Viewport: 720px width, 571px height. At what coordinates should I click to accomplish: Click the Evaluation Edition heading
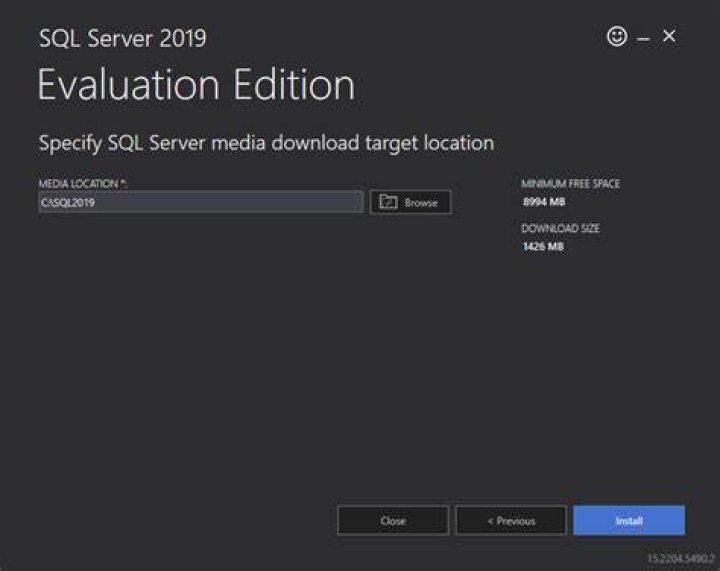[196, 84]
